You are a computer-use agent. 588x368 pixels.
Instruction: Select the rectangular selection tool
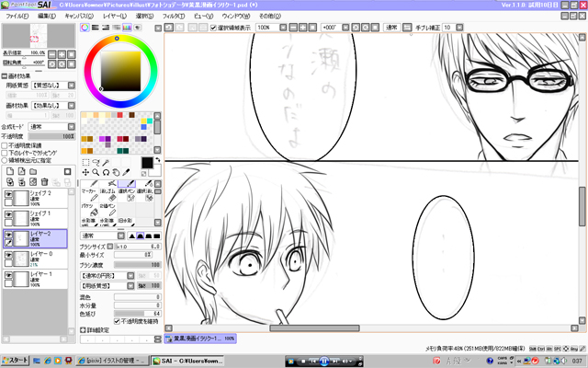[x=85, y=162]
